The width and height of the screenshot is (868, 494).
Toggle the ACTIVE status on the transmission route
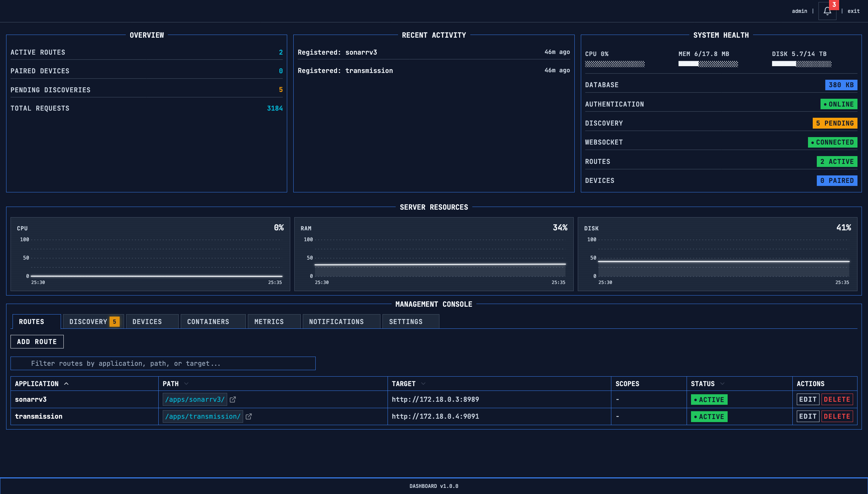pyautogui.click(x=709, y=416)
